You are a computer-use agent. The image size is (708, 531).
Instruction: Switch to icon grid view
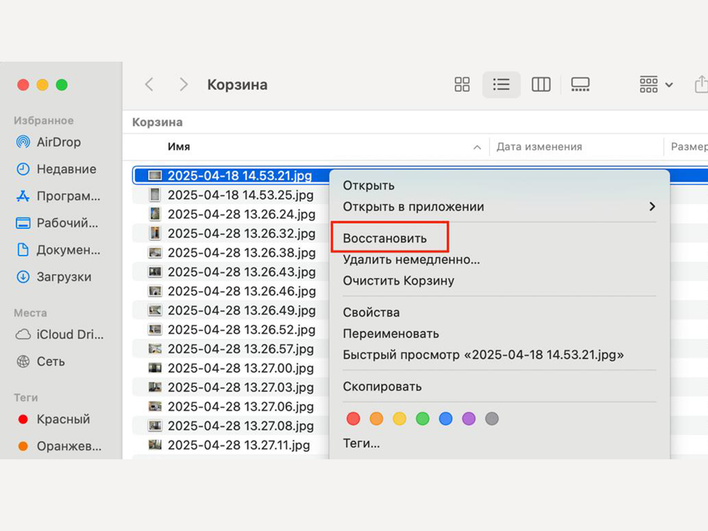[x=462, y=84]
